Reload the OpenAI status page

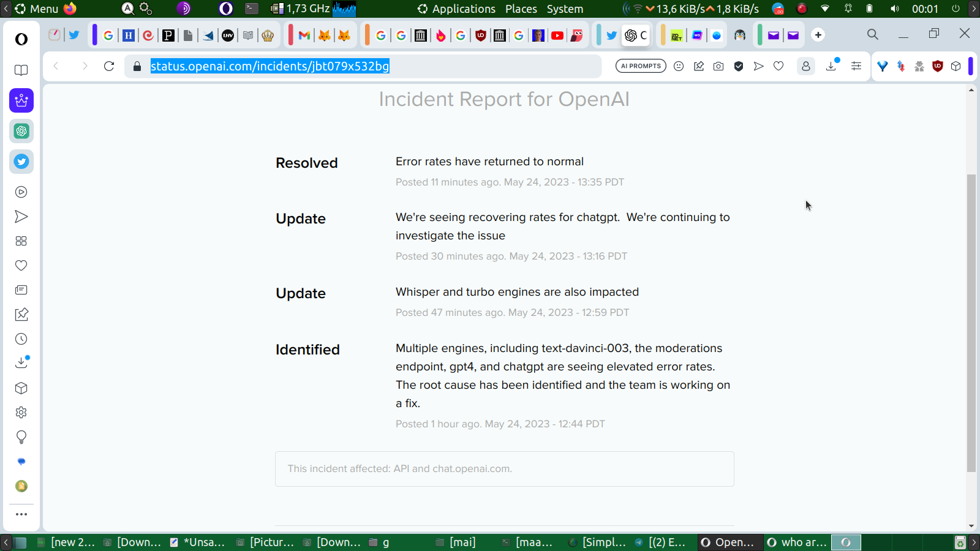click(109, 66)
